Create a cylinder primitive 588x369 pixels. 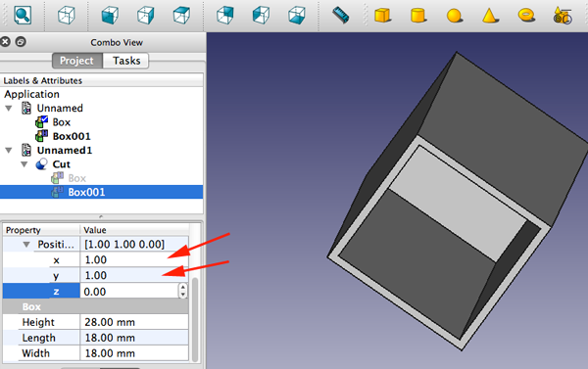tap(417, 16)
